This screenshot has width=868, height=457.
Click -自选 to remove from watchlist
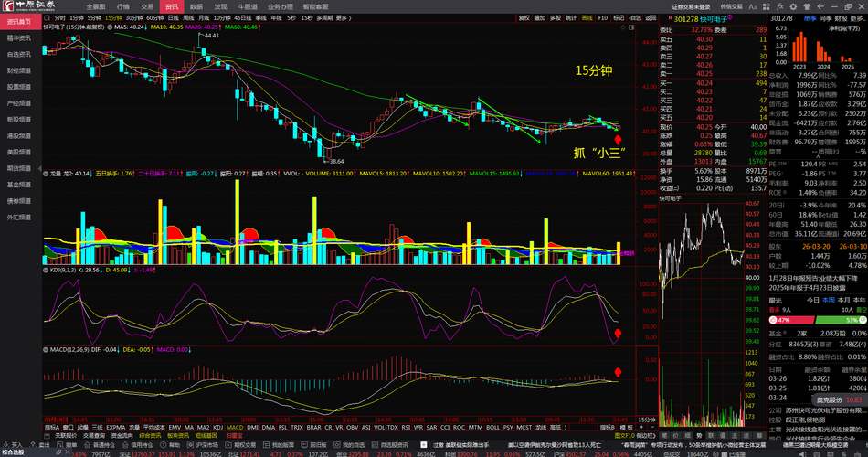pos(635,17)
